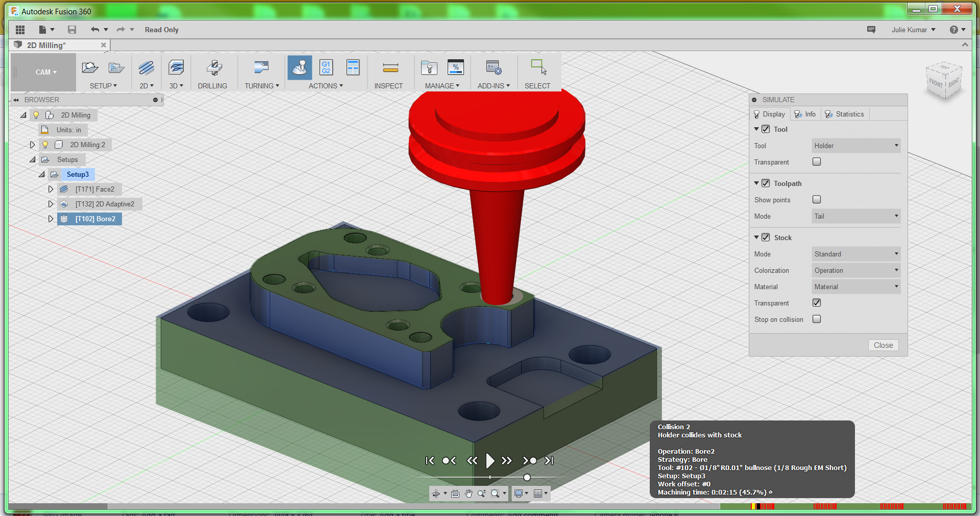The width and height of the screenshot is (980, 516).
Task: Uncheck the Toolpath section checkbox
Action: (766, 183)
